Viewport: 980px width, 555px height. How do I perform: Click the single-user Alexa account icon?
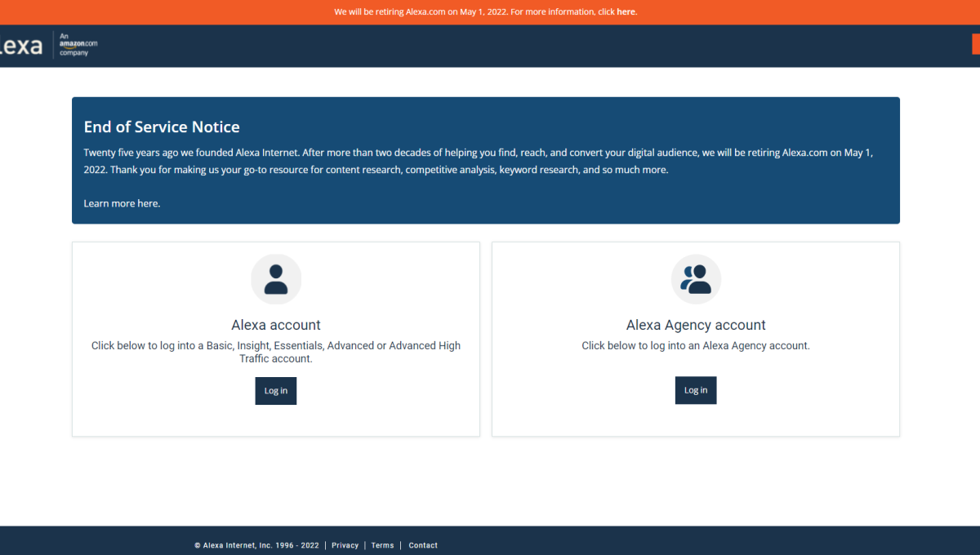coord(276,279)
